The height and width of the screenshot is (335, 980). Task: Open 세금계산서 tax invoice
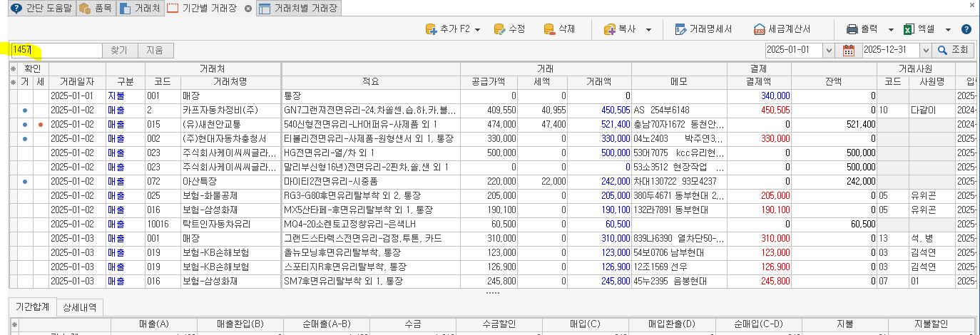[782, 29]
